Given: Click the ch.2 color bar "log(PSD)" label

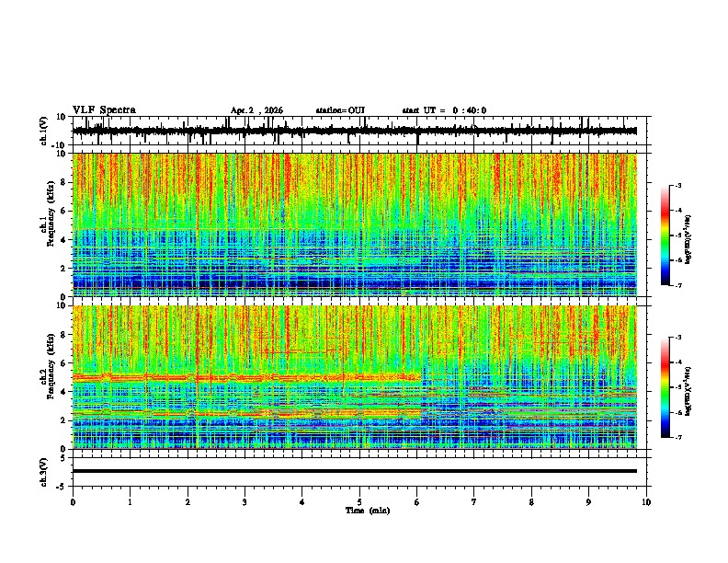Looking at the screenshot, I should pyautogui.click(x=688, y=392).
